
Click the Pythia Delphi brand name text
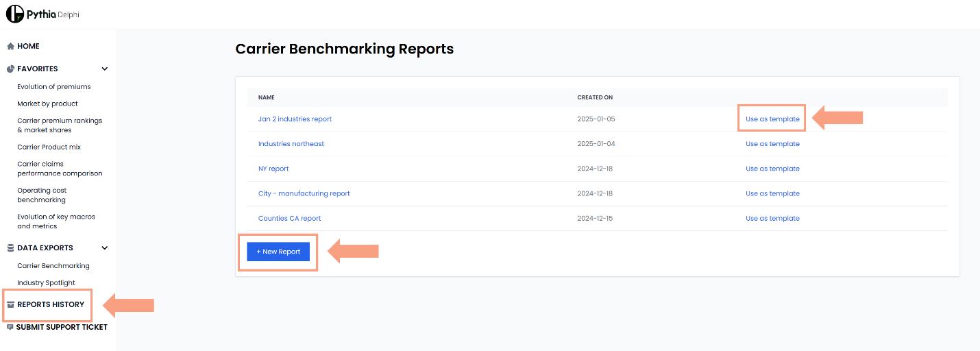tap(53, 14)
